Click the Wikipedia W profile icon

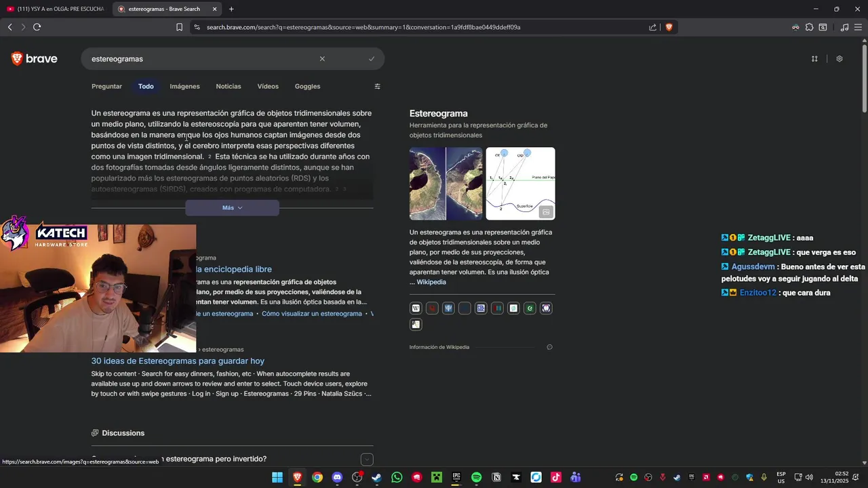pyautogui.click(x=416, y=308)
